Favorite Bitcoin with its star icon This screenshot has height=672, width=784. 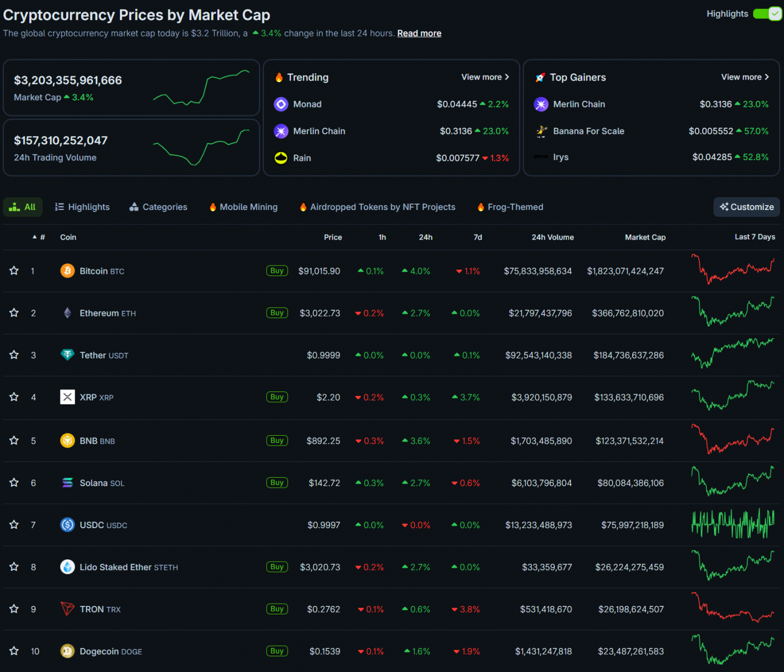click(14, 271)
